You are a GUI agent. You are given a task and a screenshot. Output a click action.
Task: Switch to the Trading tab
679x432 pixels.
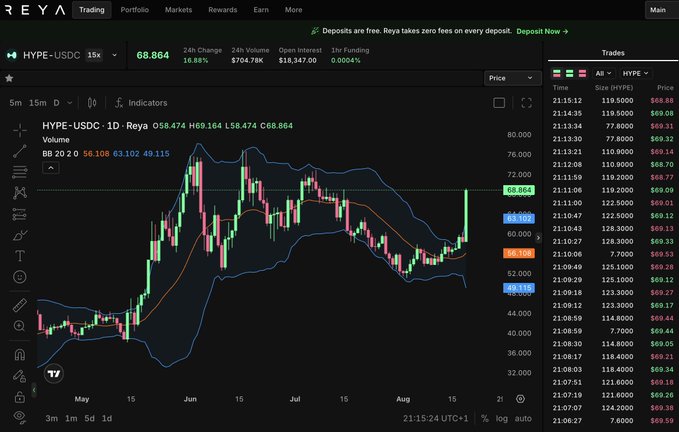[x=92, y=10]
